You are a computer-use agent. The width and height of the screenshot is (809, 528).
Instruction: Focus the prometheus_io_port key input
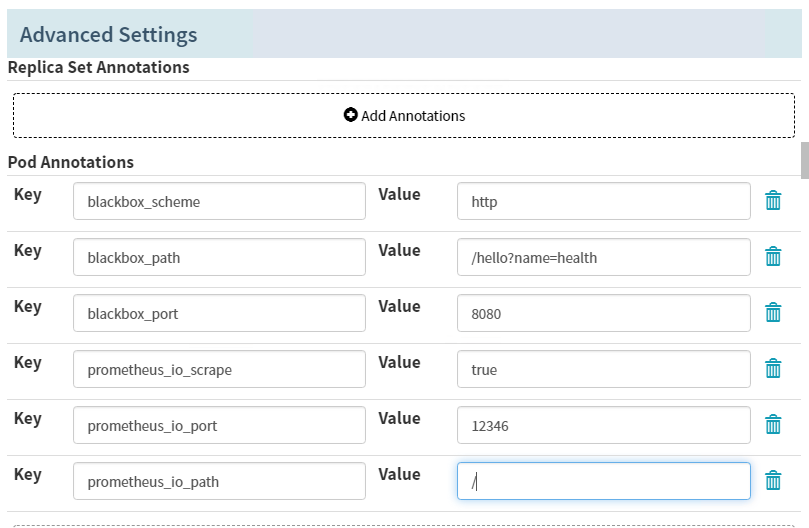pos(219,425)
